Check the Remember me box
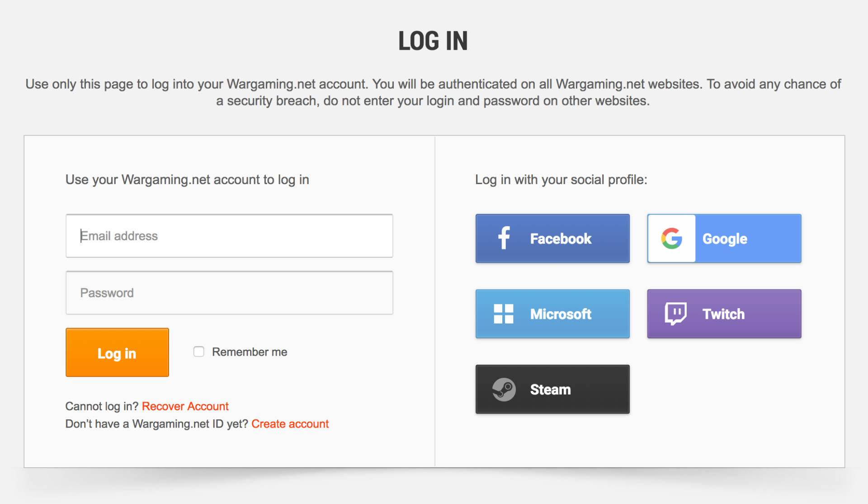Viewport: 868px width, 504px height. click(198, 353)
